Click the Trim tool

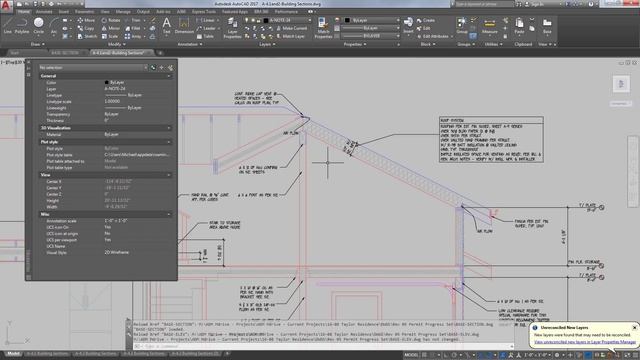tap(133, 20)
